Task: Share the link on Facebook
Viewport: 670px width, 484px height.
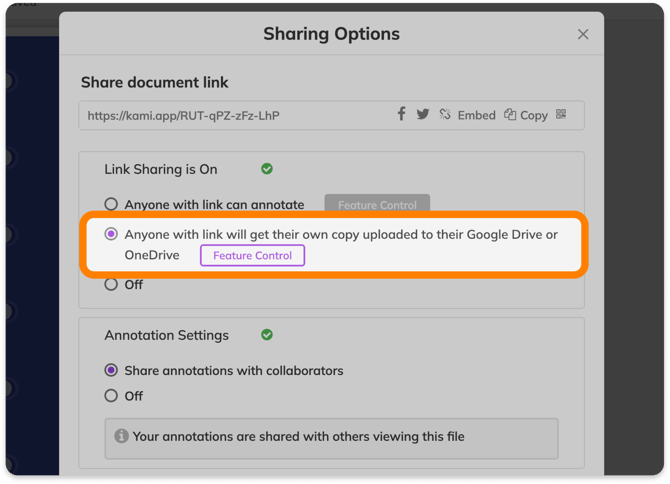Action: [401, 114]
